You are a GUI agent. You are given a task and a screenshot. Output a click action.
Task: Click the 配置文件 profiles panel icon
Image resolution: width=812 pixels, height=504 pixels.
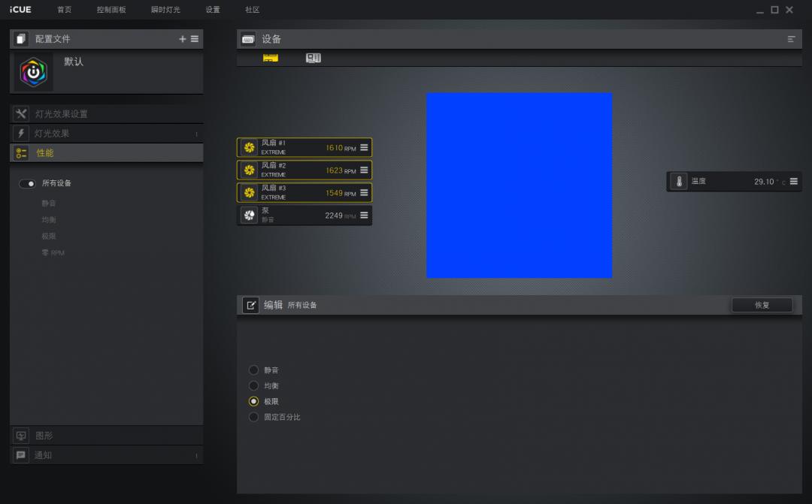[21, 39]
